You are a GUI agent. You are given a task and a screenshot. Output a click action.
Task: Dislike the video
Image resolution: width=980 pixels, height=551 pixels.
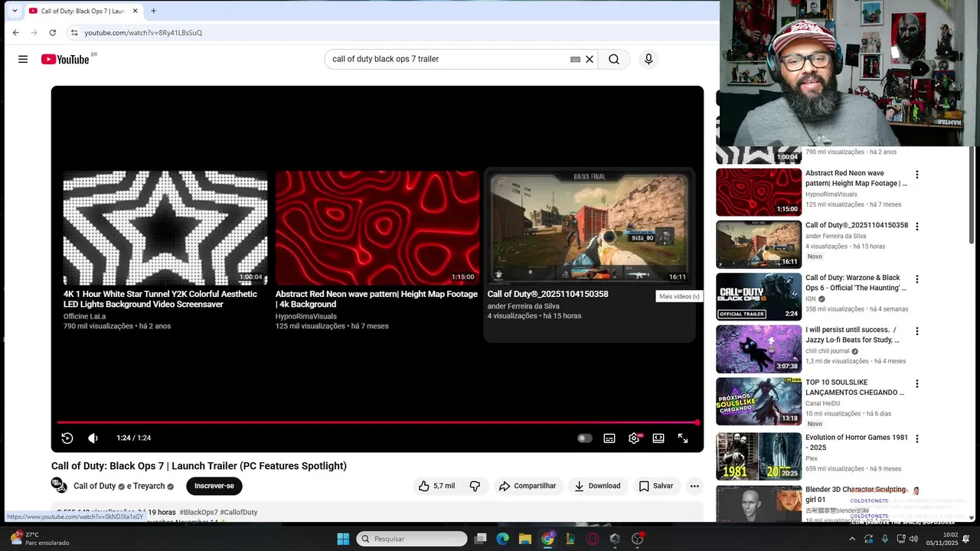(x=475, y=486)
